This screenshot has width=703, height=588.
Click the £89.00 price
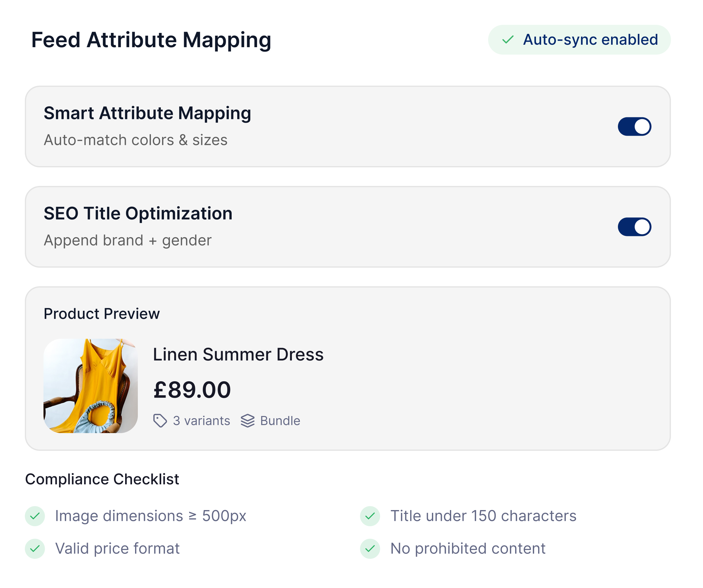click(x=192, y=390)
